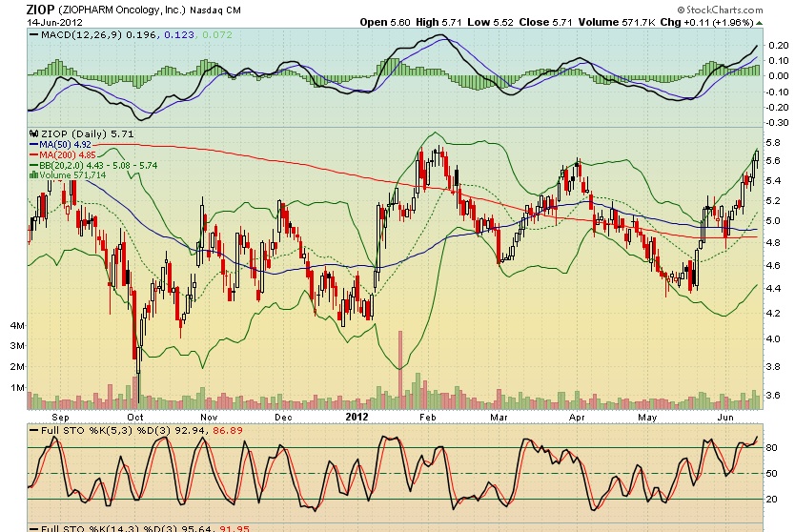The height and width of the screenshot is (532, 795).
Task: Click the Sep label on date axis
Action: pos(60,417)
